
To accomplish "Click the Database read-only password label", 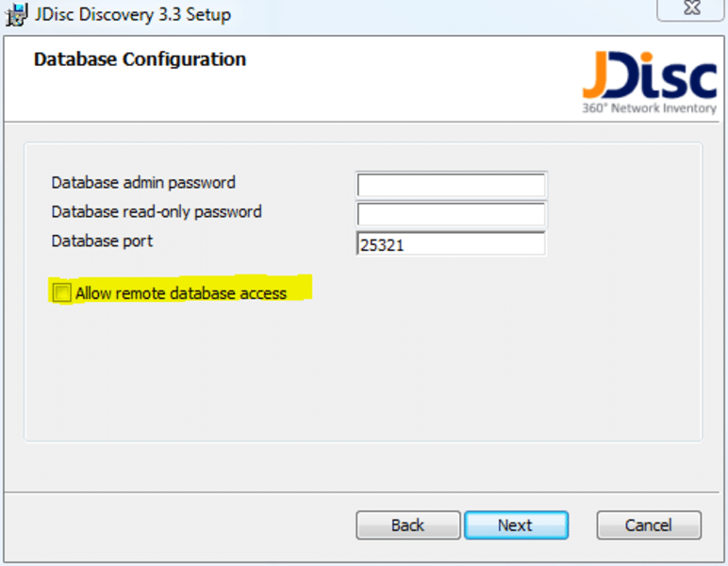I will (157, 211).
